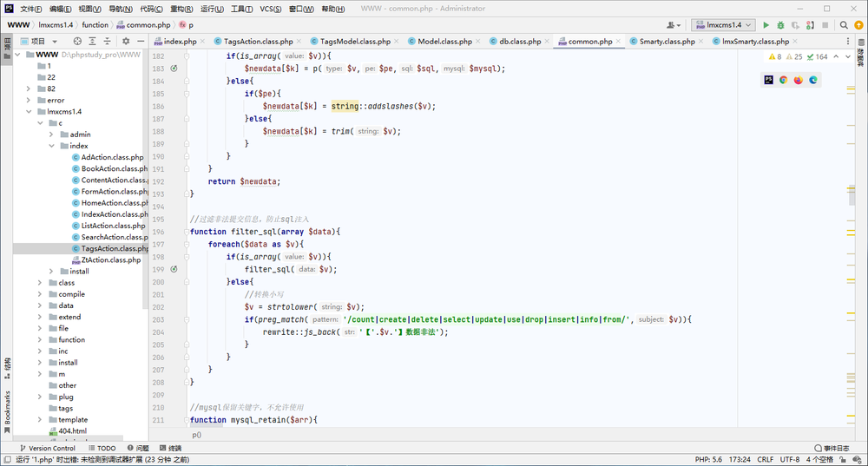
Task: Open in Chrome browser icon in editor
Action: tap(783, 80)
